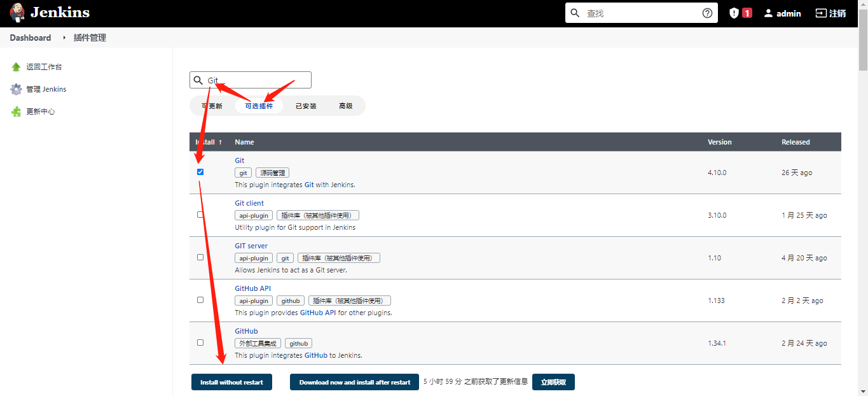The height and width of the screenshot is (396, 868).
Task: Click the git tag under Git plugin
Action: [243, 173]
